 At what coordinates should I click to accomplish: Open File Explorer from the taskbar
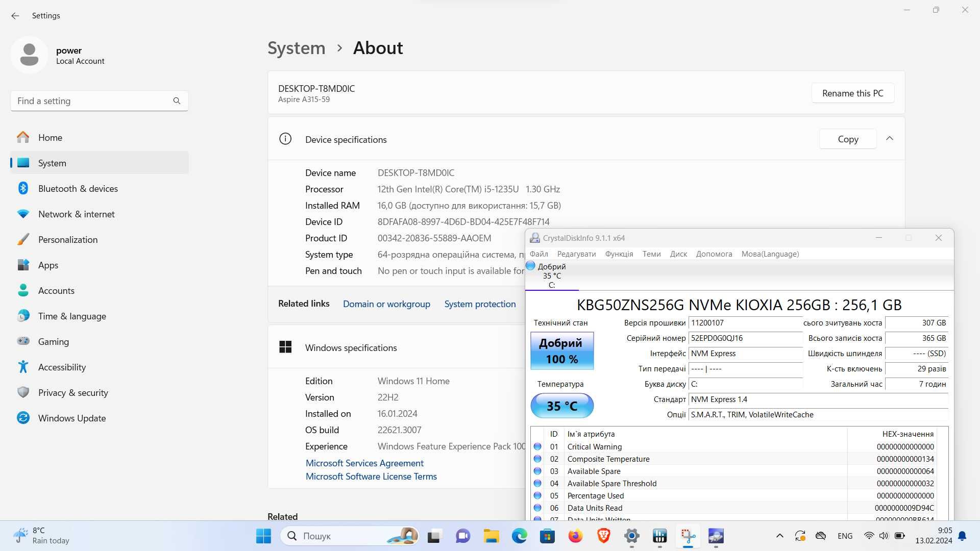(491, 536)
